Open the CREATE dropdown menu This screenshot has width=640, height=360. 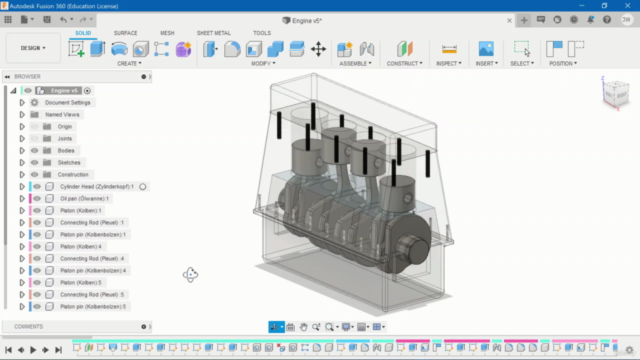(x=129, y=64)
